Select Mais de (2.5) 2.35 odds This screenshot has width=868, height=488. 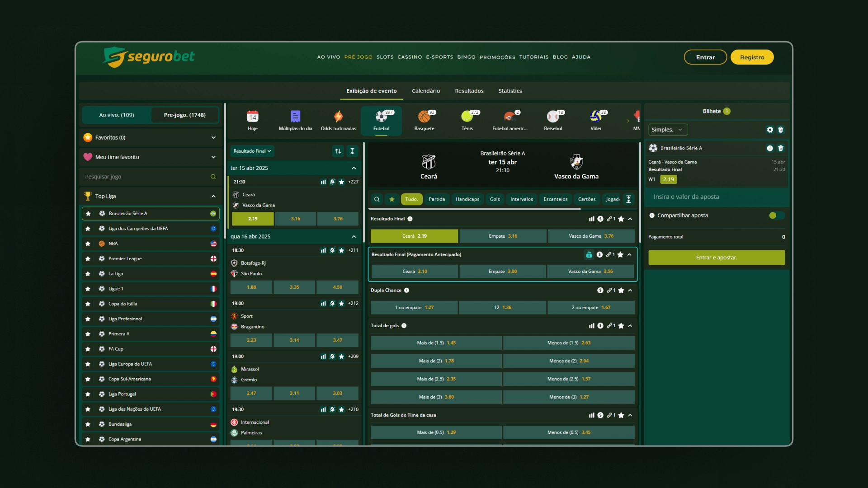click(x=436, y=379)
